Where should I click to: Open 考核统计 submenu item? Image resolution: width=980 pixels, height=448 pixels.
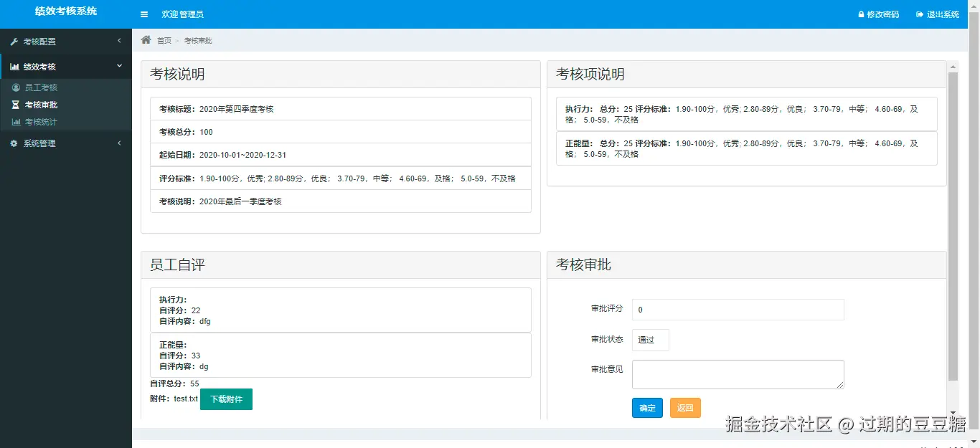(41, 122)
